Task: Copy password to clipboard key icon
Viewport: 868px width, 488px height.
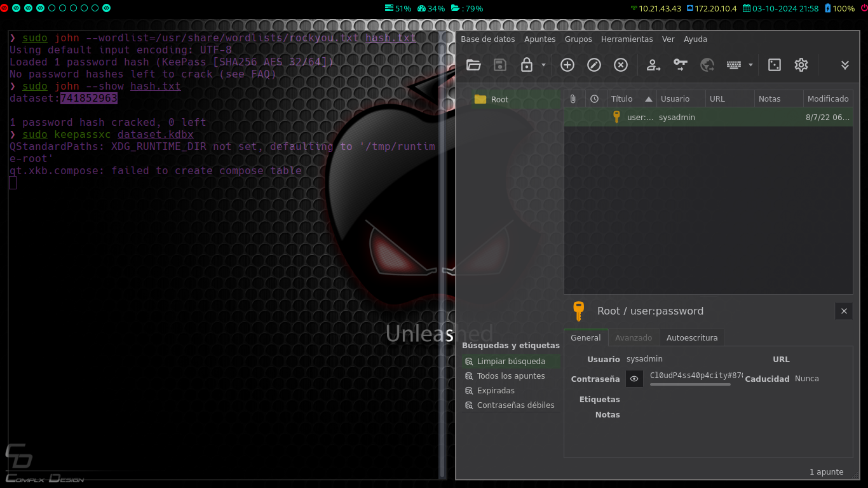Action: pyautogui.click(x=680, y=65)
